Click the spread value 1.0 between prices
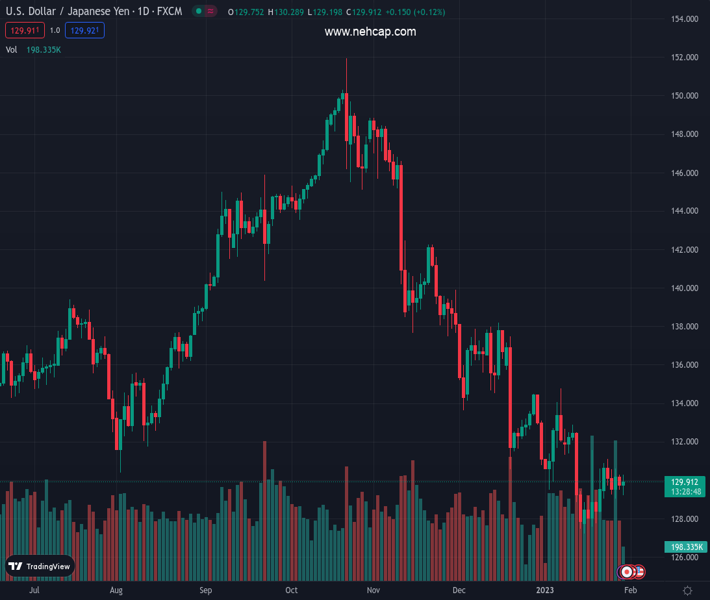 (55, 31)
